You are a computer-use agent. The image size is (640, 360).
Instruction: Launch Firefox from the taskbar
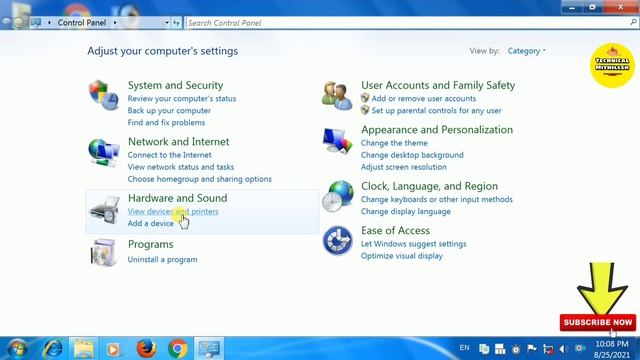tap(146, 349)
